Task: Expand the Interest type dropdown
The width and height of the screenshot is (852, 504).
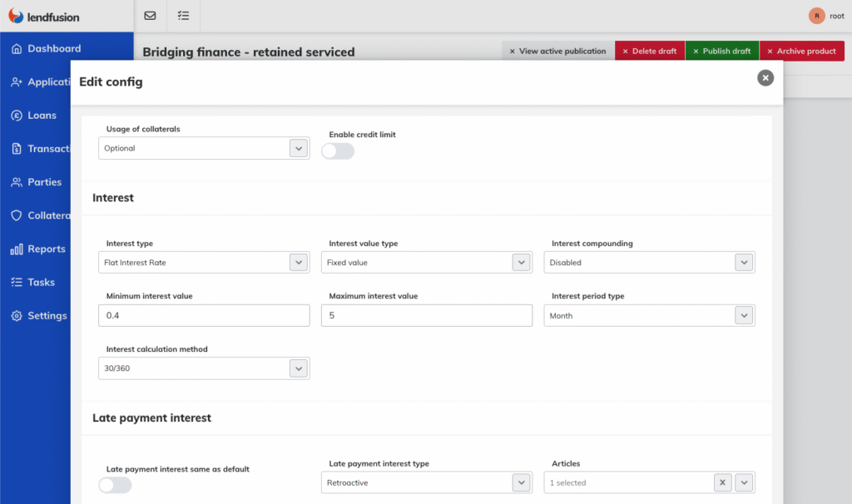Action: 298,263
